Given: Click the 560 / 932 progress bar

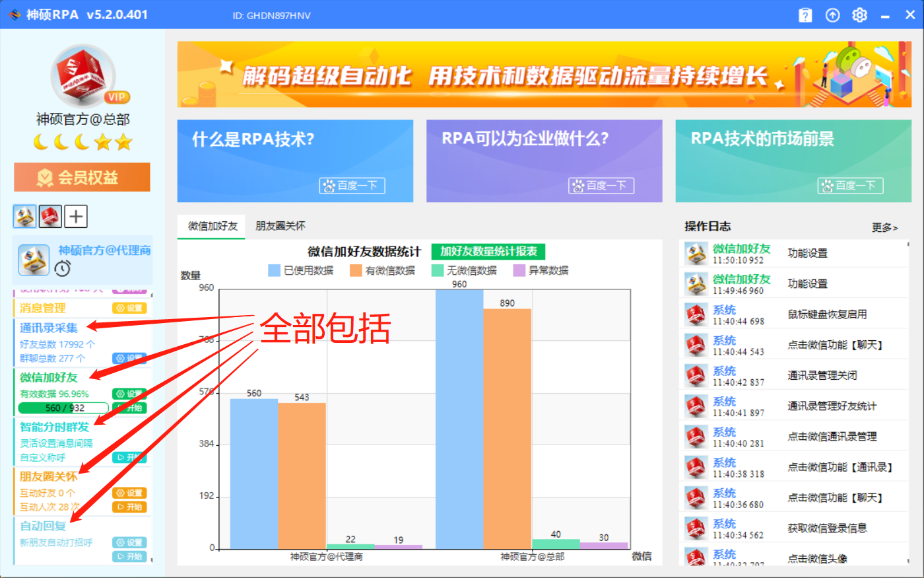Looking at the screenshot, I should [x=63, y=408].
